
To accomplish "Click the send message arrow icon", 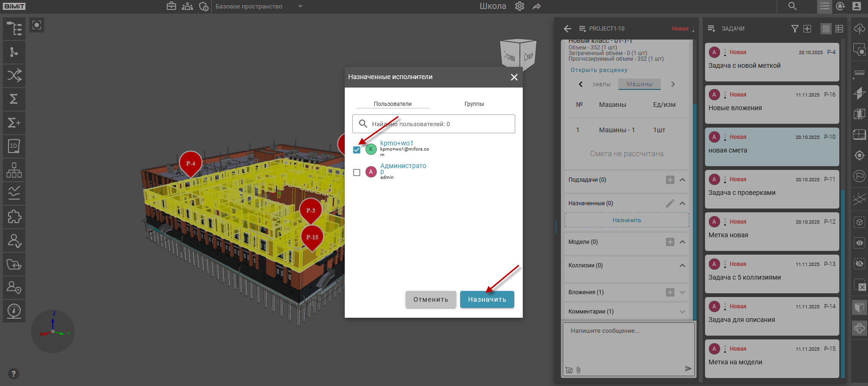I will click(x=688, y=369).
